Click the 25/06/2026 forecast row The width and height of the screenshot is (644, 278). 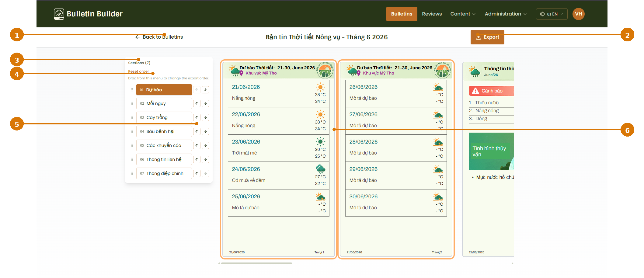pos(279,203)
